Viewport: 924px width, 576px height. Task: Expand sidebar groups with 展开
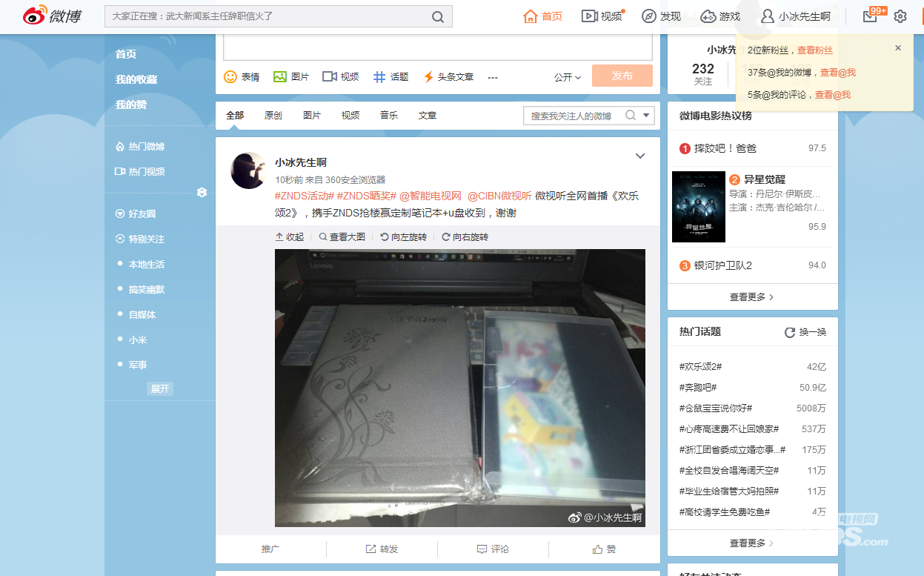tap(160, 389)
